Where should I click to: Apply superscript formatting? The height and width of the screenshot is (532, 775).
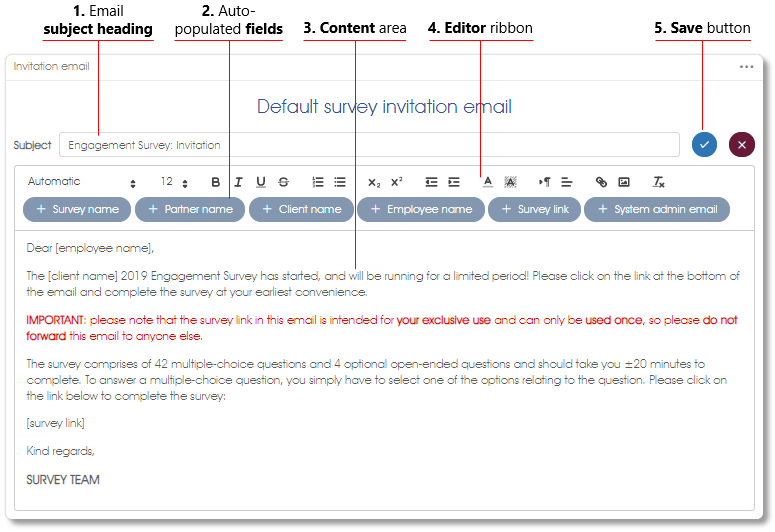(x=396, y=182)
